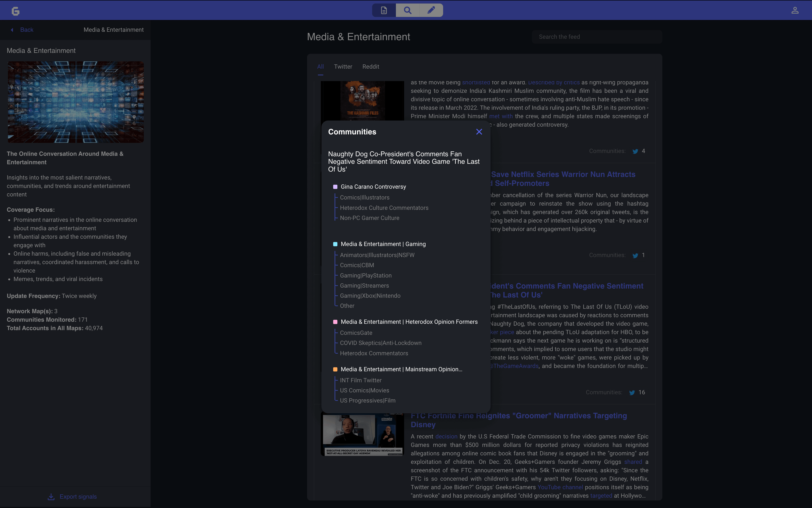Open the document view toolbar icon

[x=384, y=10]
